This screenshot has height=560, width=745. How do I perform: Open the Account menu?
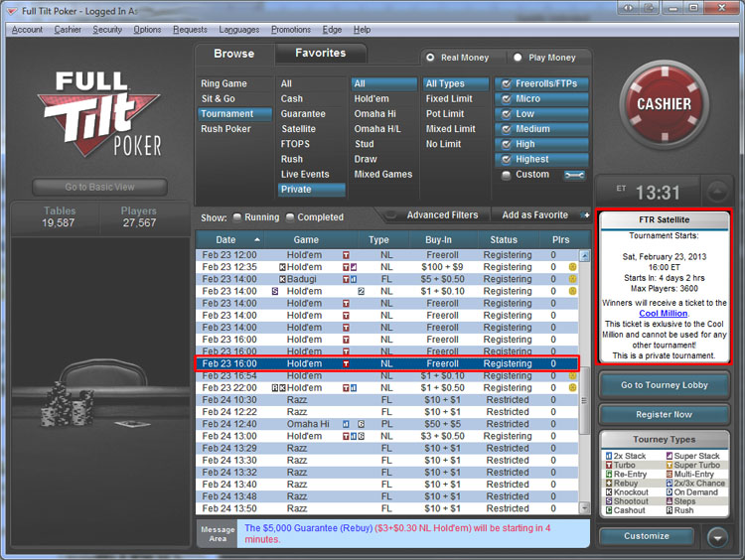pos(27,30)
